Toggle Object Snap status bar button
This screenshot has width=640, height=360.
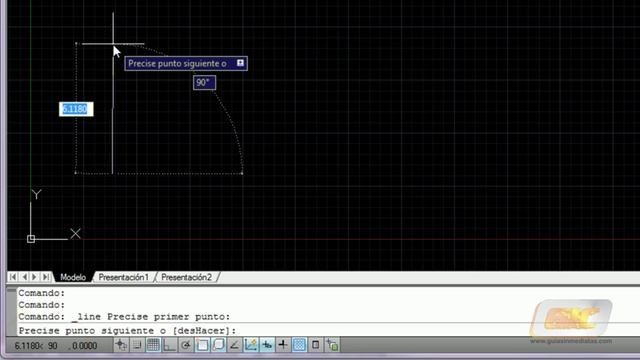pos(202,345)
